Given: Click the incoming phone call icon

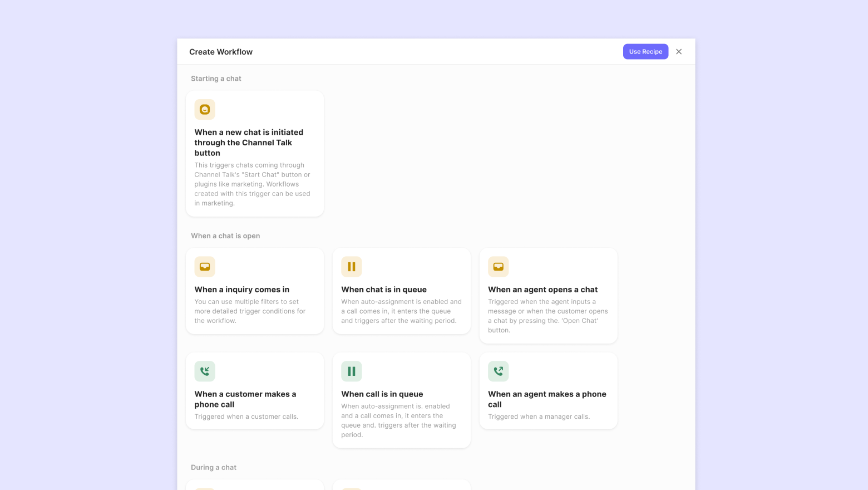Looking at the screenshot, I should click(205, 371).
